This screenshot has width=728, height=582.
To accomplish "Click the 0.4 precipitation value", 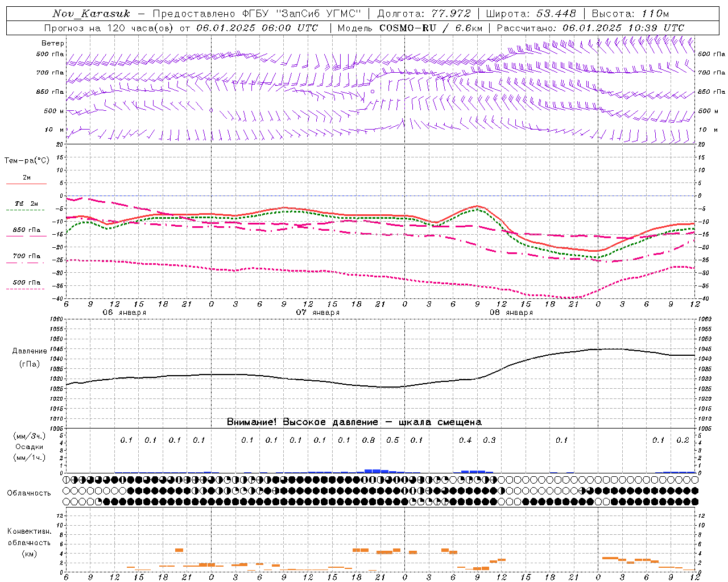I will click(x=465, y=440).
